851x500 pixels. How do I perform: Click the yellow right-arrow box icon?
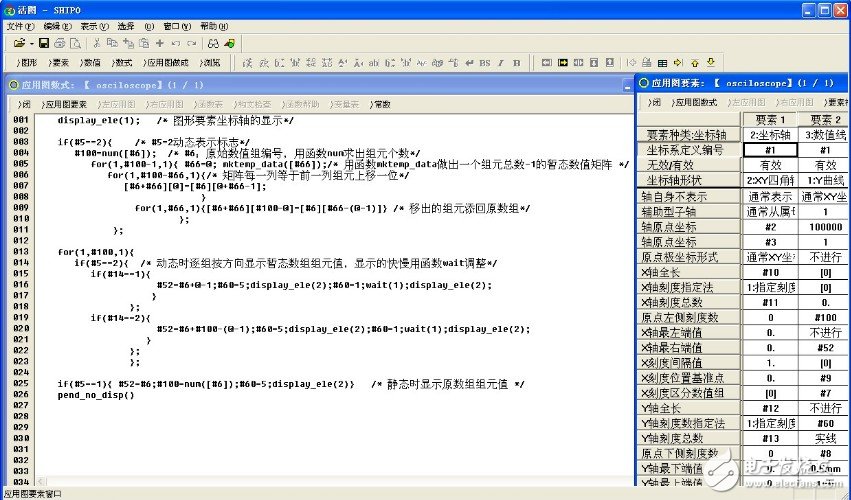click(x=562, y=63)
